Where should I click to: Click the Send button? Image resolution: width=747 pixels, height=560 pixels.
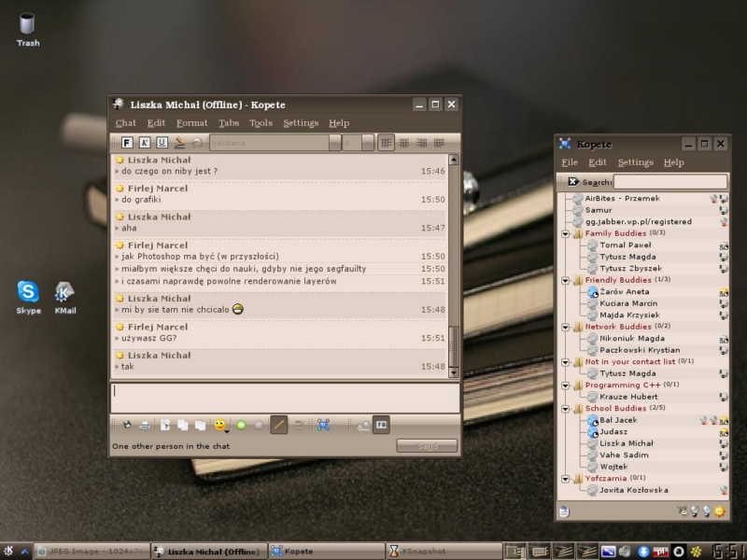(427, 446)
